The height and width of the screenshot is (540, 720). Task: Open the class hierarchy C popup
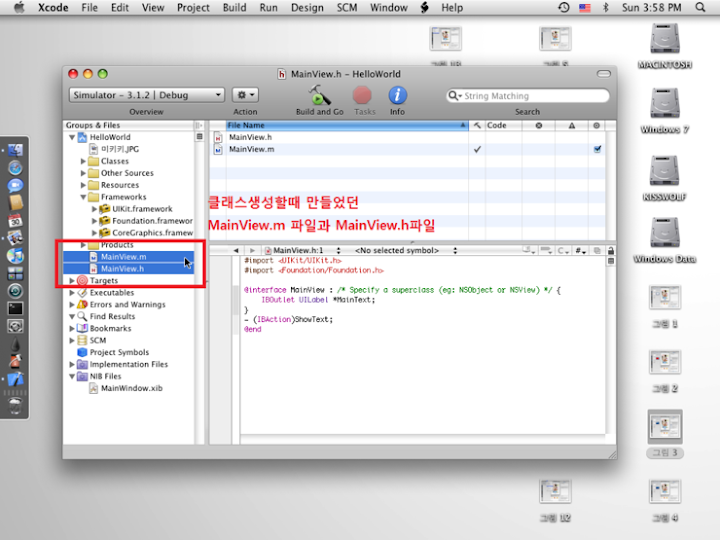[563, 251]
